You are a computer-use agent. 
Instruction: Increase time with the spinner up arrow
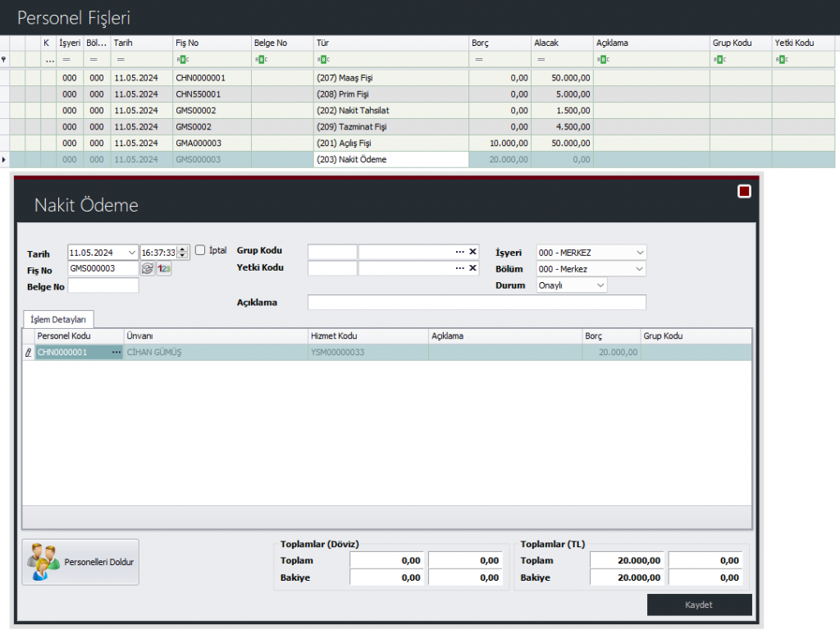tap(183, 249)
